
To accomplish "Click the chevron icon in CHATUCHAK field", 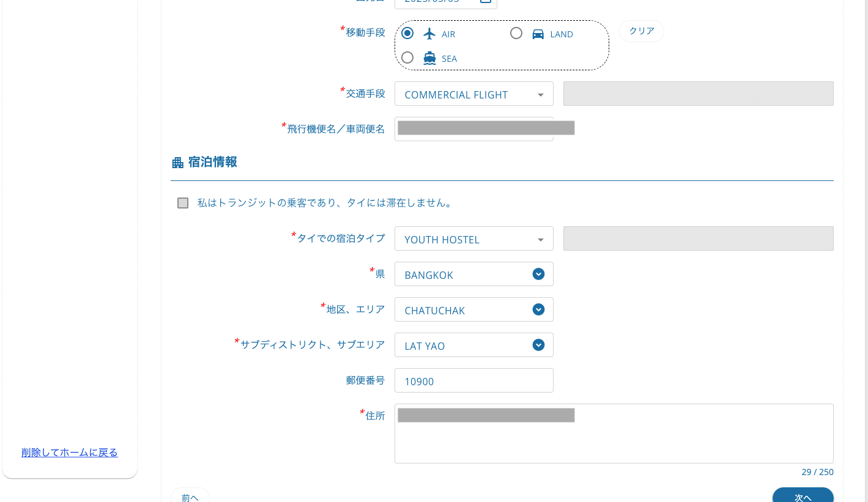I will coord(538,309).
